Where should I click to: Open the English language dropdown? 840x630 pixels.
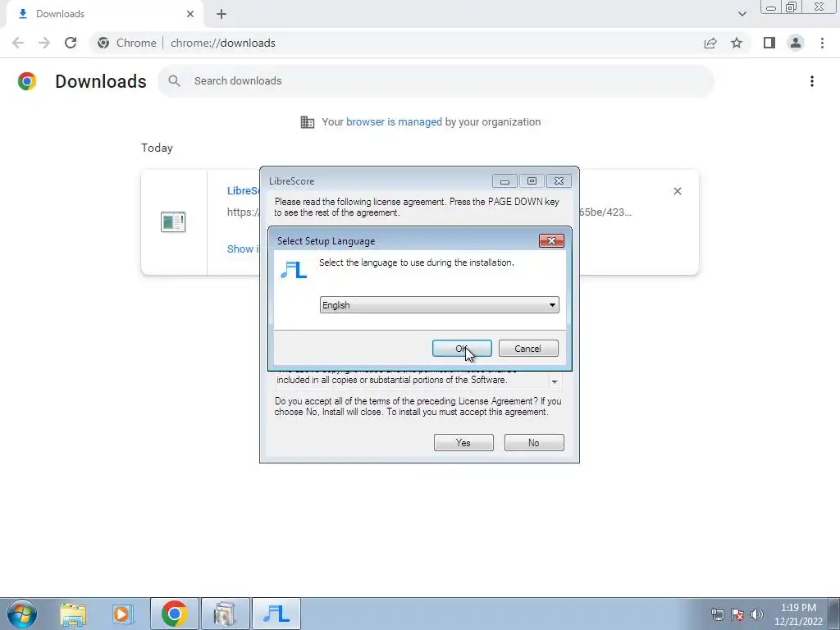pyautogui.click(x=440, y=305)
